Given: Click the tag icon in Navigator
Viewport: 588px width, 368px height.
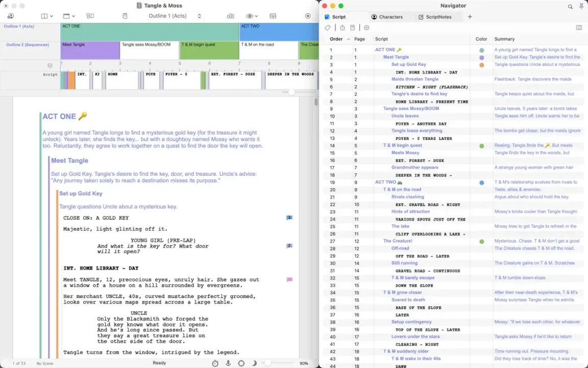Looking at the screenshot, I should (x=328, y=28).
